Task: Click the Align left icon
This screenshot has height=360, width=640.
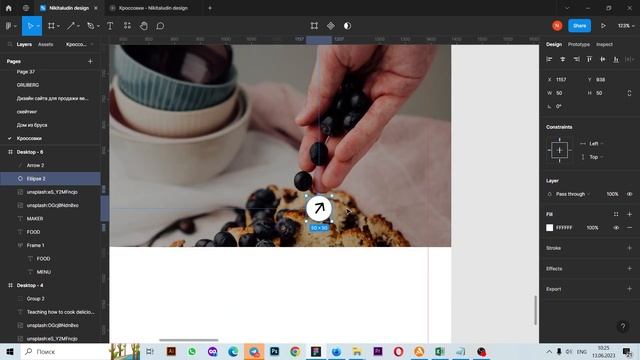Action: [x=549, y=60]
